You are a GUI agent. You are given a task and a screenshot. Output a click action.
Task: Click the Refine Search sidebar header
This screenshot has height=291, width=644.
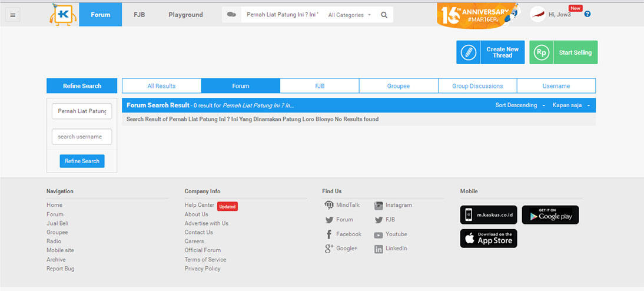click(82, 86)
